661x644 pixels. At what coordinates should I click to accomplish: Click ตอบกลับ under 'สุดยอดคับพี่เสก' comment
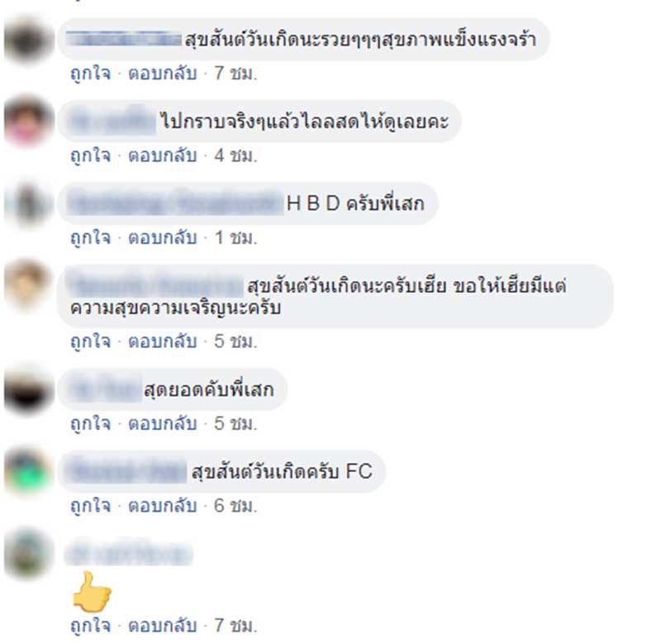[163, 423]
